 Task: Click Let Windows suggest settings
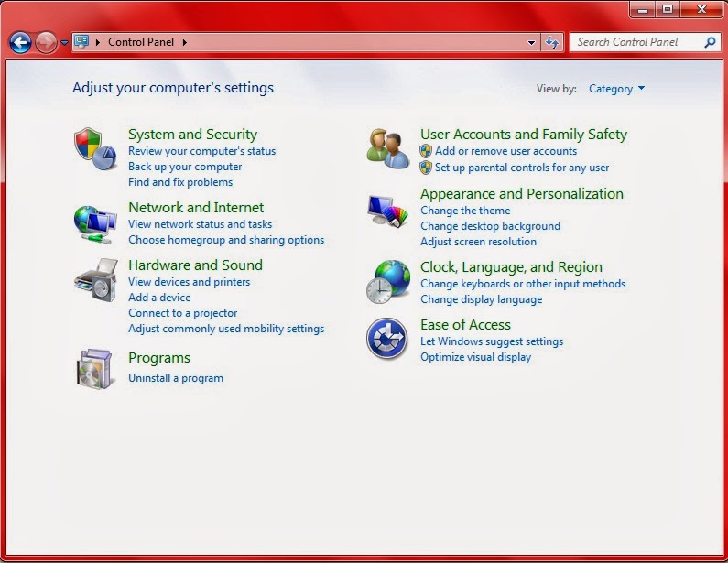click(x=492, y=341)
